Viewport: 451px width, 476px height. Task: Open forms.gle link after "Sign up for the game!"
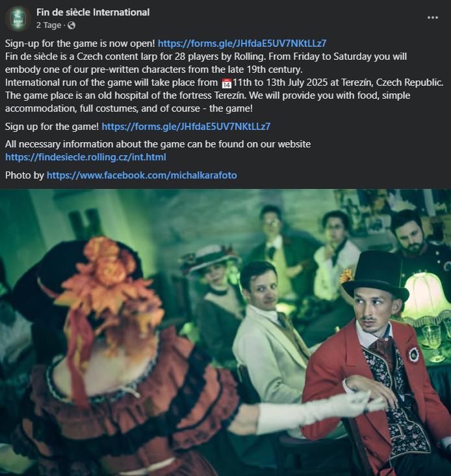pos(186,127)
